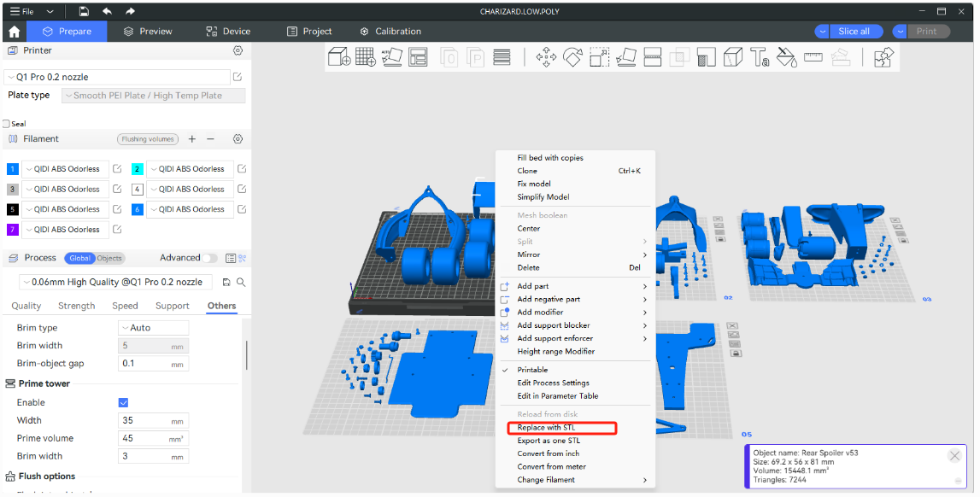Viewport: 980px width, 497px height.
Task: Click the Flushing volumes button
Action: [147, 139]
